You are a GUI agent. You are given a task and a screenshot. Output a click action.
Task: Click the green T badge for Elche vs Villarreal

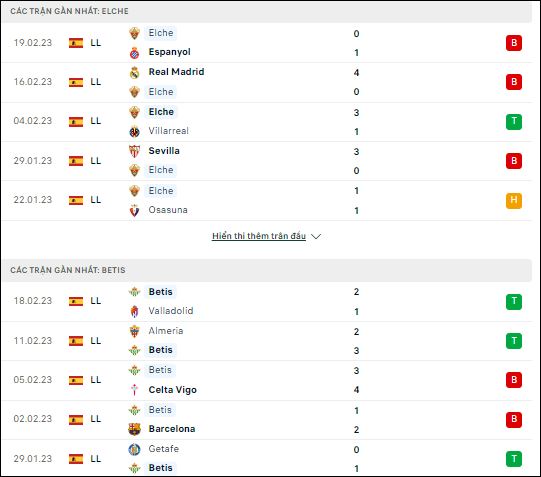(514, 122)
